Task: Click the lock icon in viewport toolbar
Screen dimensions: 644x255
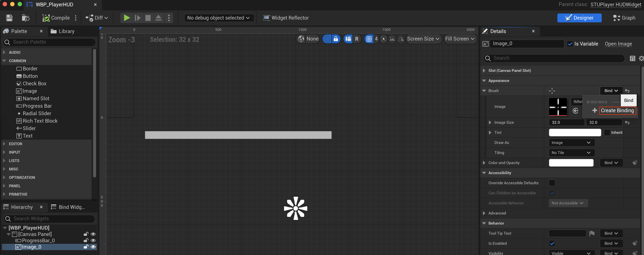Action: (x=336, y=39)
